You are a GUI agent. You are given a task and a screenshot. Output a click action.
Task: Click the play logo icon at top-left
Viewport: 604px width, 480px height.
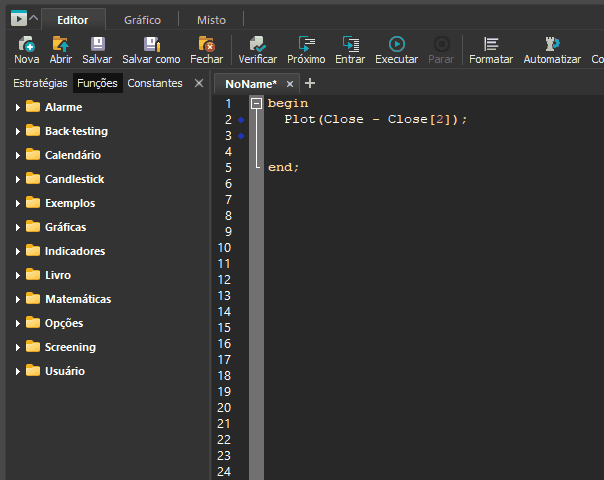tap(18, 18)
